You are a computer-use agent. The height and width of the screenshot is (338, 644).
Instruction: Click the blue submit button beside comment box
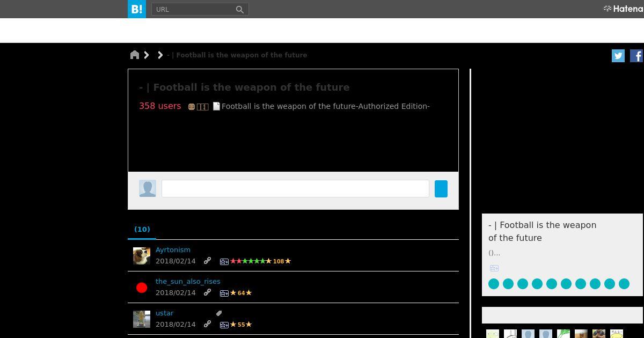(441, 189)
